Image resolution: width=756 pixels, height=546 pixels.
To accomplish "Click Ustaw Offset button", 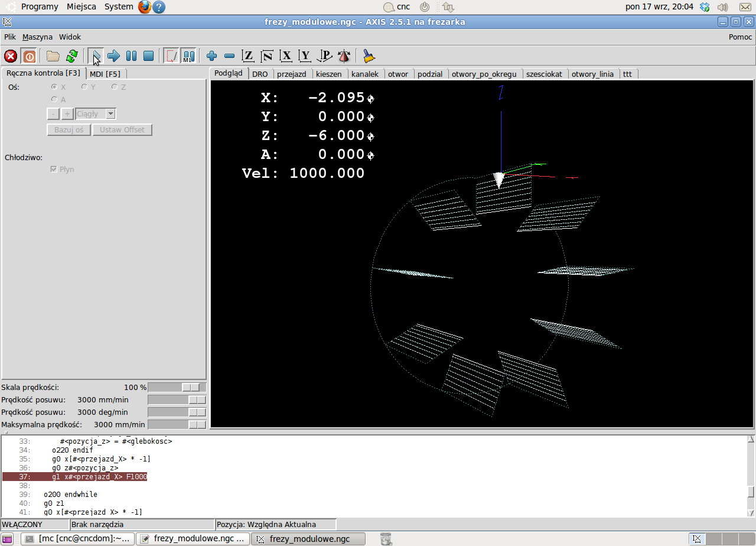I will (122, 129).
